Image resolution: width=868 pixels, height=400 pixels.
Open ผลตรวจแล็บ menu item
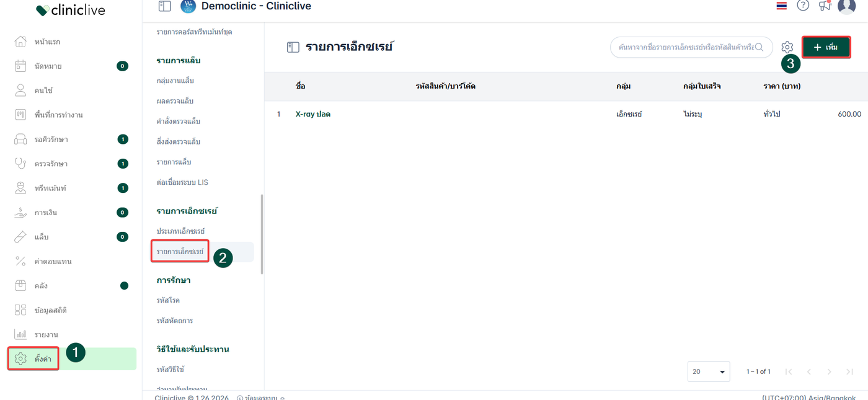pyautogui.click(x=175, y=101)
